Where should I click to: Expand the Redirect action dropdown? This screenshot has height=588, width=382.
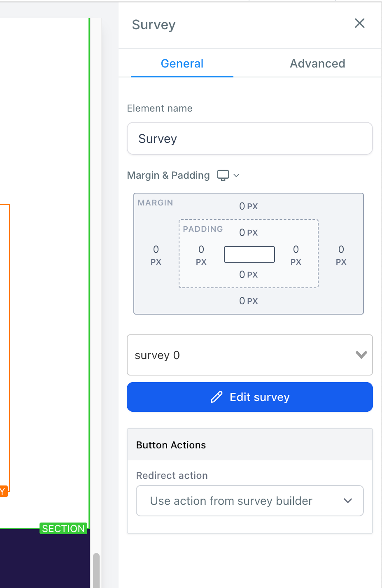pos(249,501)
